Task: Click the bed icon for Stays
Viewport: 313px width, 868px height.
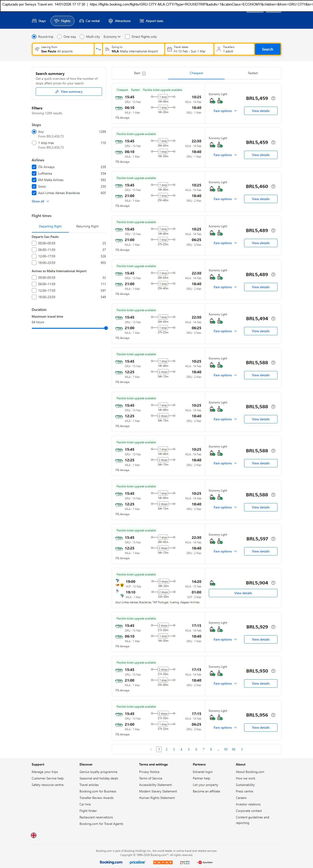Action: pyautogui.click(x=34, y=21)
